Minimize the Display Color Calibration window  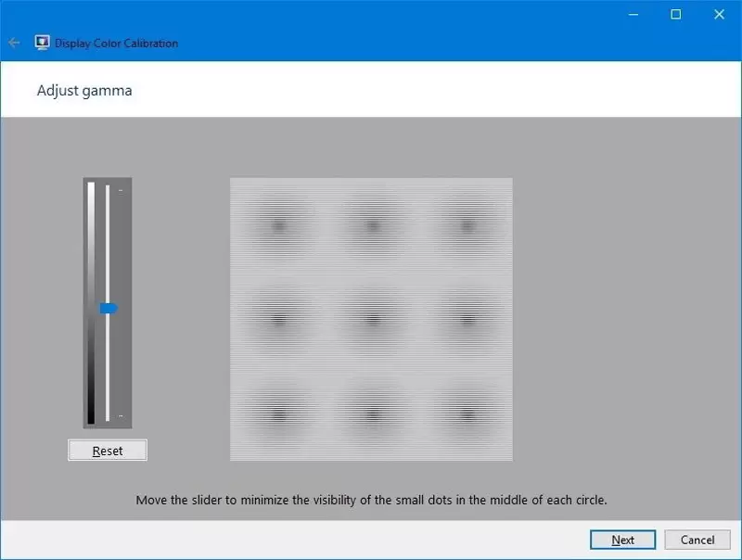point(633,14)
